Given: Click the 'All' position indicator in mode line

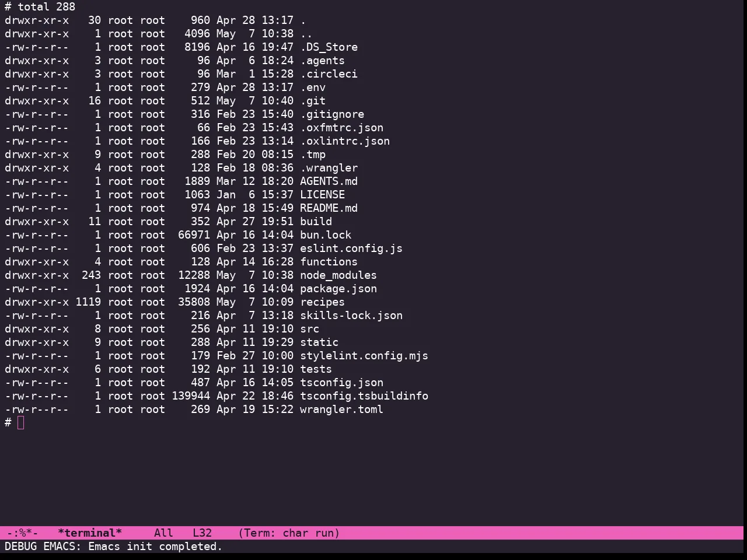Looking at the screenshot, I should [163, 533].
